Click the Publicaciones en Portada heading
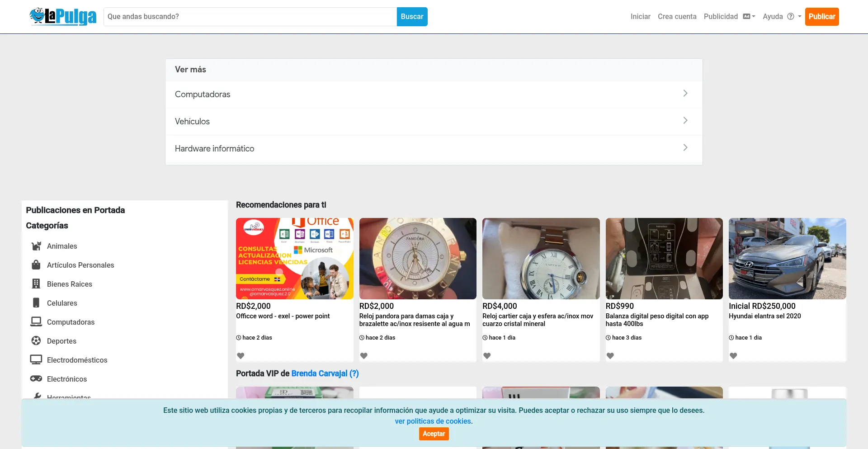This screenshot has width=868, height=449. [x=75, y=210]
